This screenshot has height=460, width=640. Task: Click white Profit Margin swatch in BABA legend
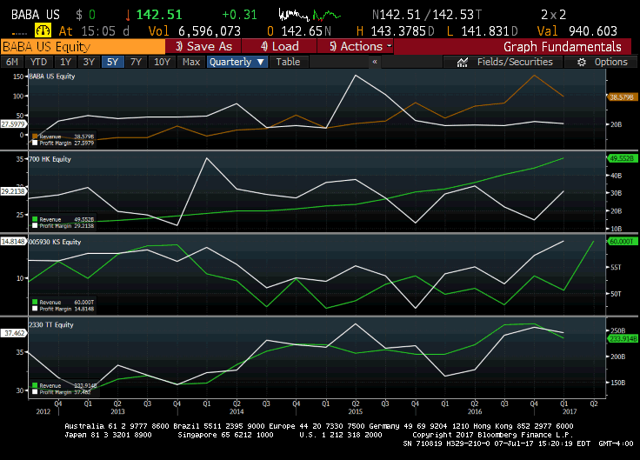click(35, 143)
